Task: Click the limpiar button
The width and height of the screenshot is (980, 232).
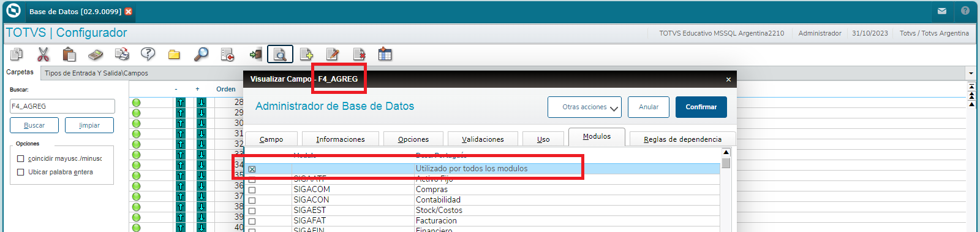Action: [89, 125]
